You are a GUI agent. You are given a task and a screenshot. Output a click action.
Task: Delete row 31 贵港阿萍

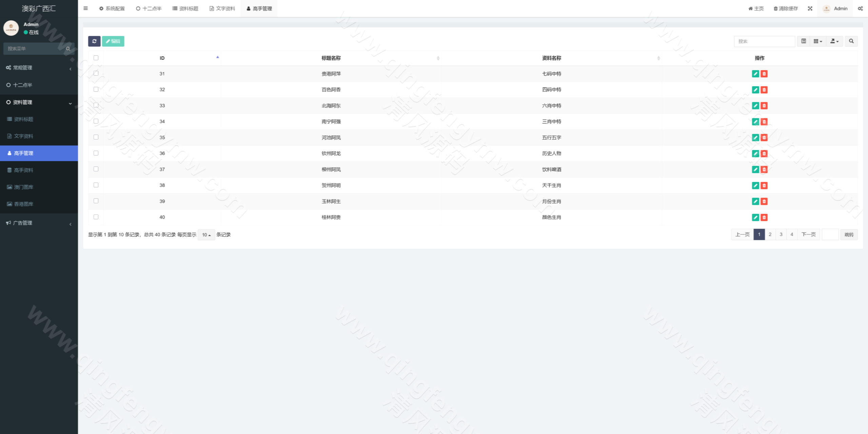(764, 74)
